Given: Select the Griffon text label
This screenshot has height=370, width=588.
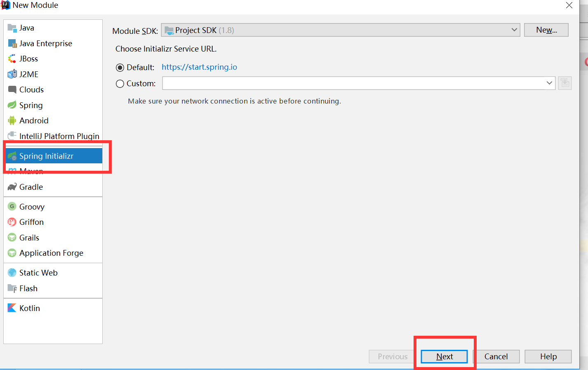Looking at the screenshot, I should (x=31, y=222).
